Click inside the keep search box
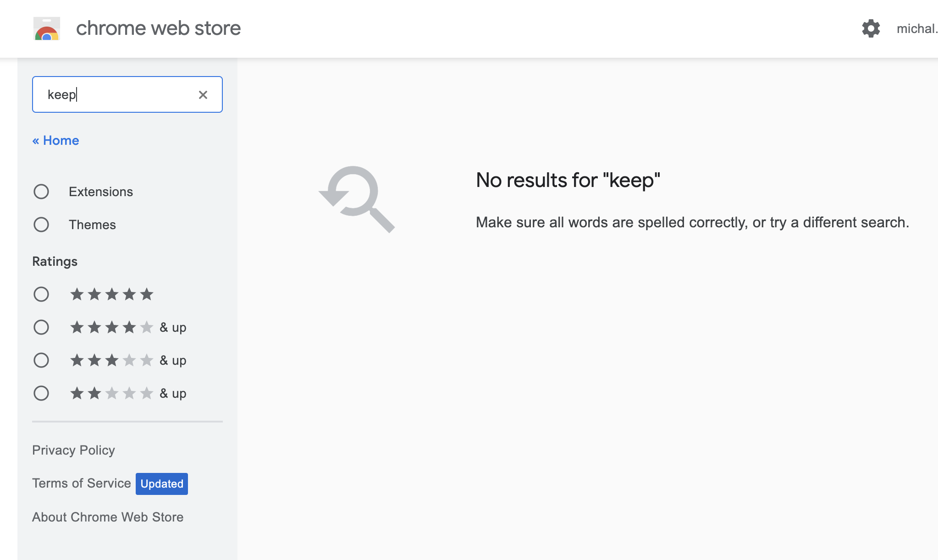The width and height of the screenshot is (938, 560). (x=115, y=94)
